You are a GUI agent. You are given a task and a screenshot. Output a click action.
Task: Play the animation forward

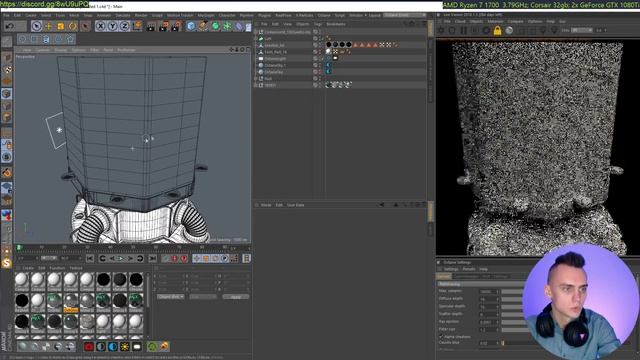point(121,258)
